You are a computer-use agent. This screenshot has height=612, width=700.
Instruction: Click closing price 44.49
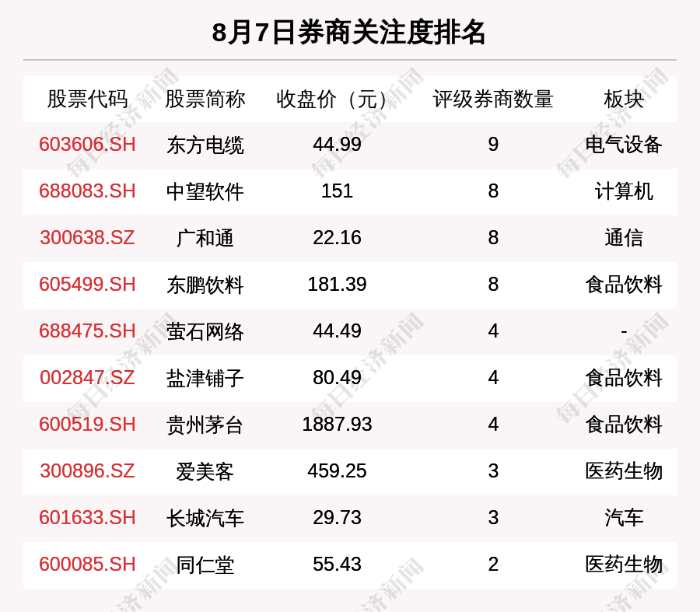pyautogui.click(x=337, y=331)
